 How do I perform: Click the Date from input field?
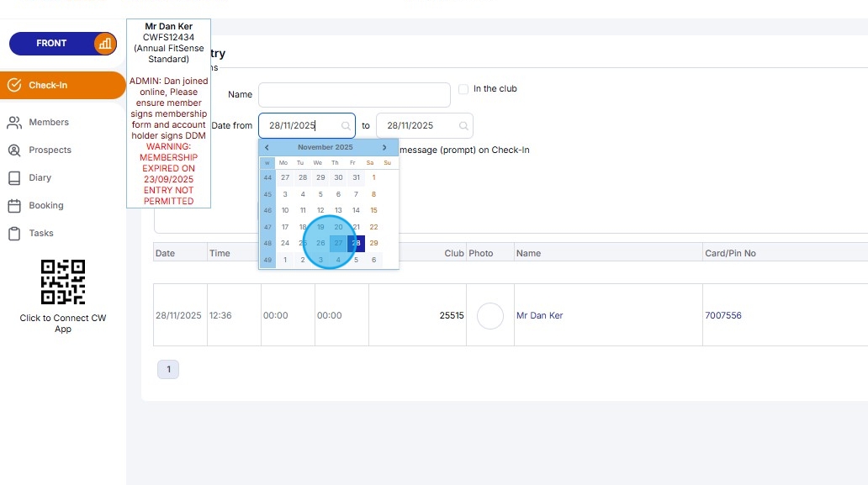(x=307, y=125)
